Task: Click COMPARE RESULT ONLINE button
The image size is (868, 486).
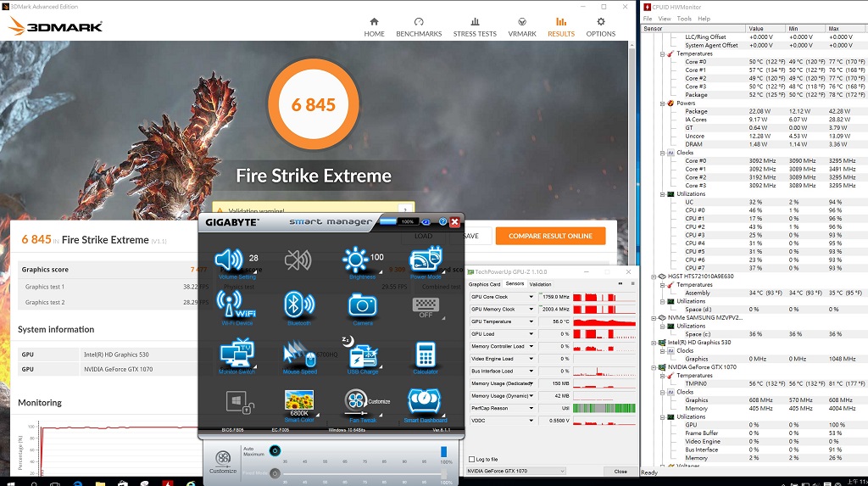Action: click(x=550, y=236)
